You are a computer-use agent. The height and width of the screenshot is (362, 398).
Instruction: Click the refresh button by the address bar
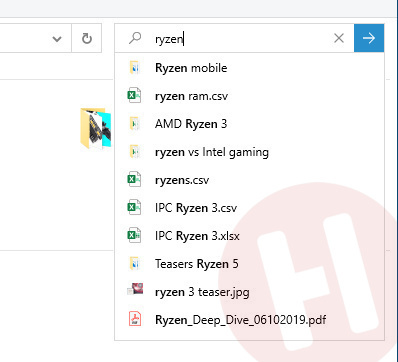point(87,38)
